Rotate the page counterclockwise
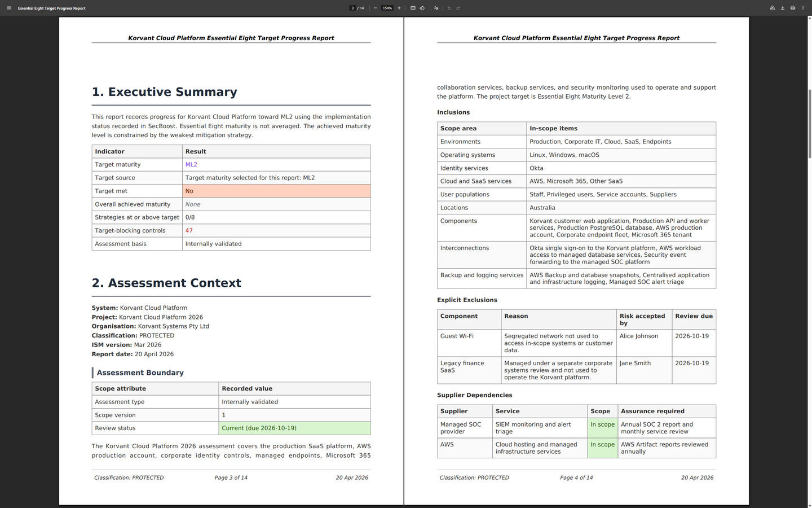Image resolution: width=812 pixels, height=508 pixels. pyautogui.click(x=422, y=8)
